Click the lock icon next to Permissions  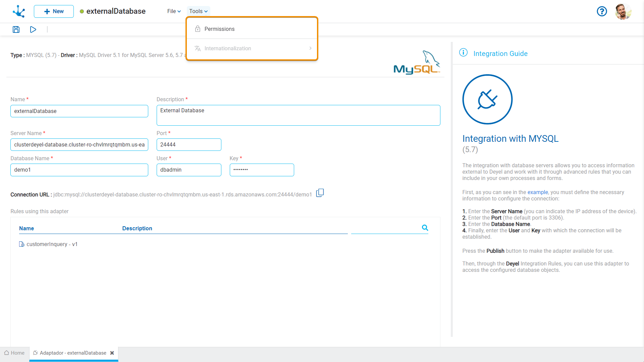coord(198,28)
